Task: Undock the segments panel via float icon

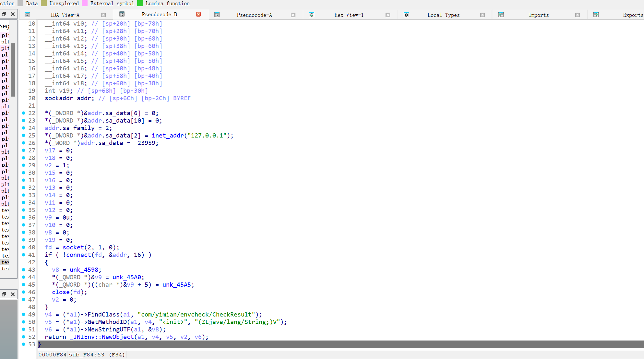Action: [4, 14]
